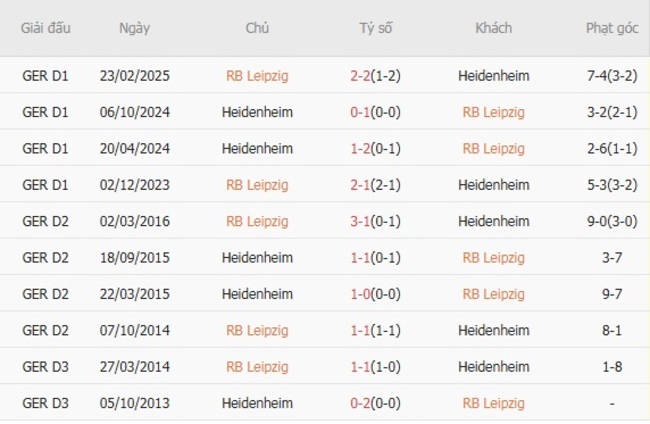Open RB Leipzig link in 23/02/2025 row
The image size is (650, 424).
[257, 75]
